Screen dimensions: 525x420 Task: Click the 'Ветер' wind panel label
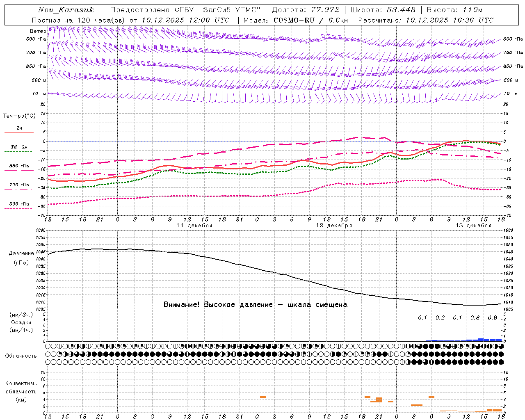(38, 31)
